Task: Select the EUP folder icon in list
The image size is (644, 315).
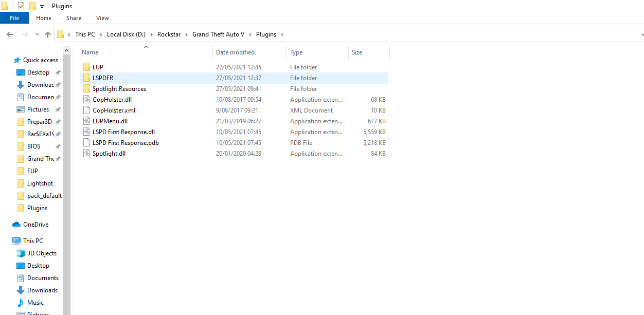Action: point(86,67)
